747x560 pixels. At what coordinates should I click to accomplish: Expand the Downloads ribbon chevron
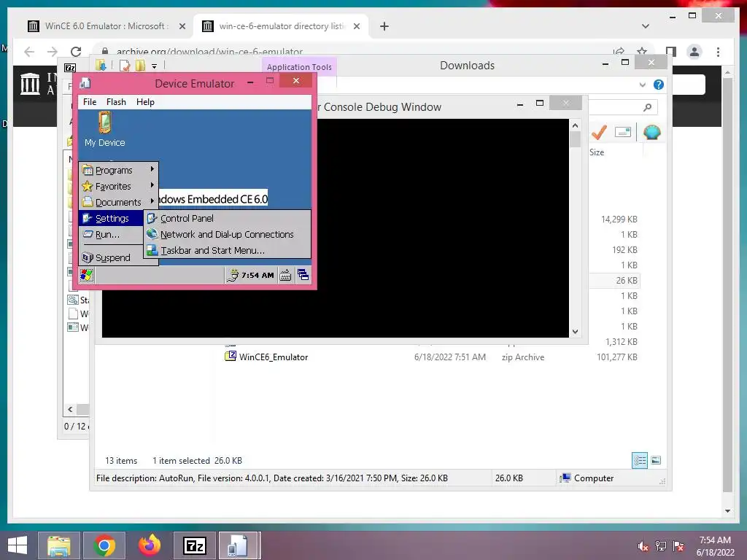click(x=642, y=85)
